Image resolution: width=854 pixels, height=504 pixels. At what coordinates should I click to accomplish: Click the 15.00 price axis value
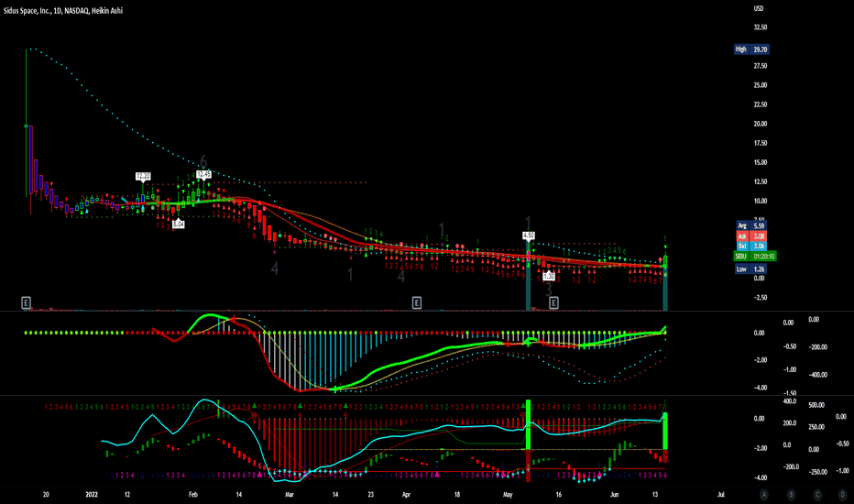[761, 162]
